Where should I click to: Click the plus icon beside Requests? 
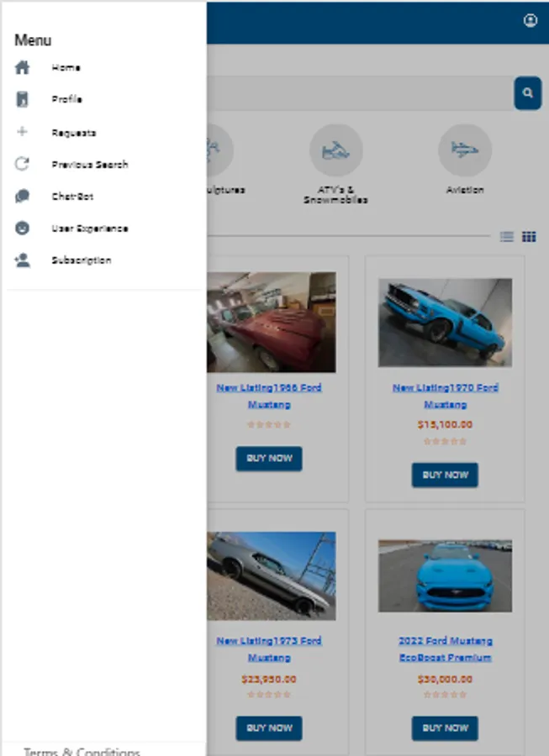click(x=22, y=132)
